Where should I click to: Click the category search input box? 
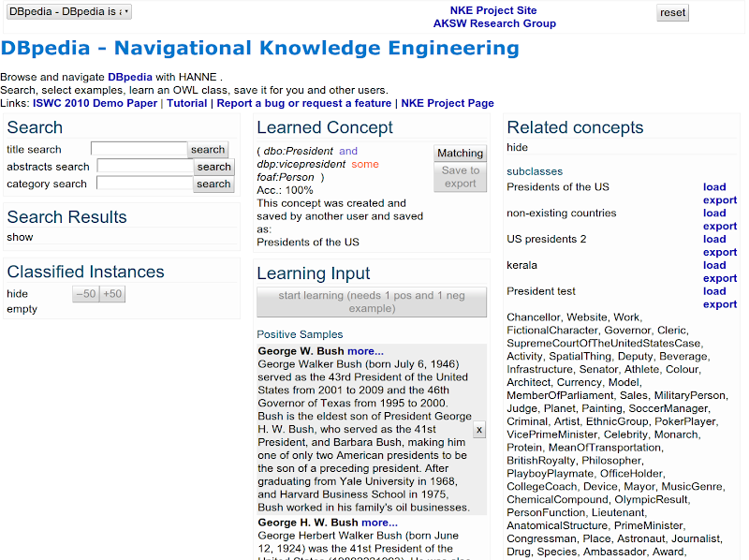(x=144, y=184)
